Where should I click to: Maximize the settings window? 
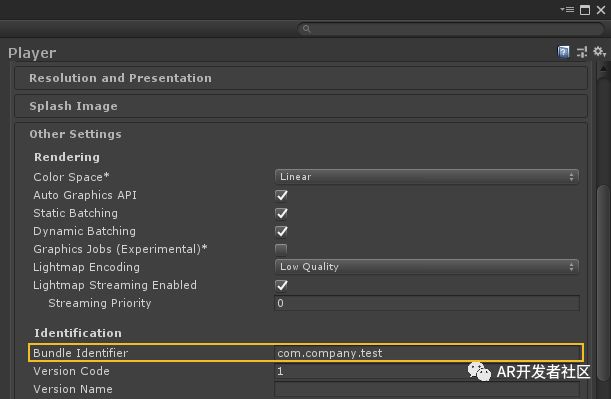(x=585, y=10)
